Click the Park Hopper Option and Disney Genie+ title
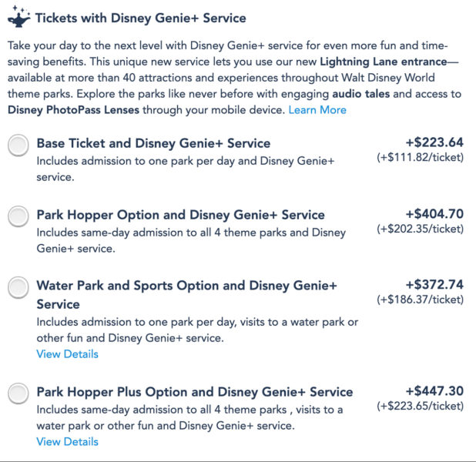This screenshot has width=476, height=462. [x=181, y=215]
